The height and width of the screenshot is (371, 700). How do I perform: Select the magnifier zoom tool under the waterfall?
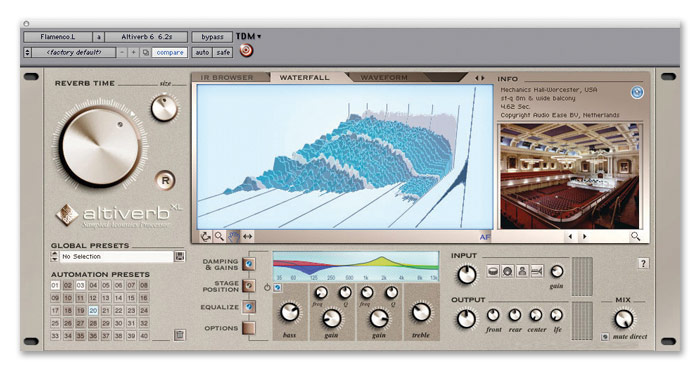coord(219,236)
